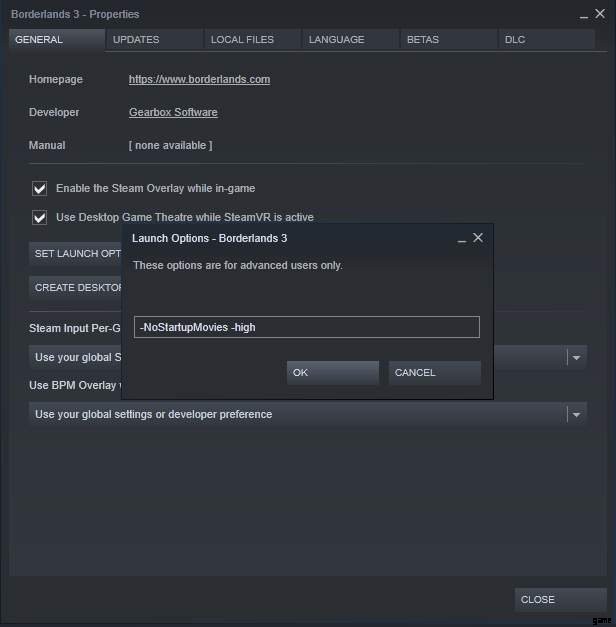Open the Updates tab
The image size is (616, 627).
[155, 39]
